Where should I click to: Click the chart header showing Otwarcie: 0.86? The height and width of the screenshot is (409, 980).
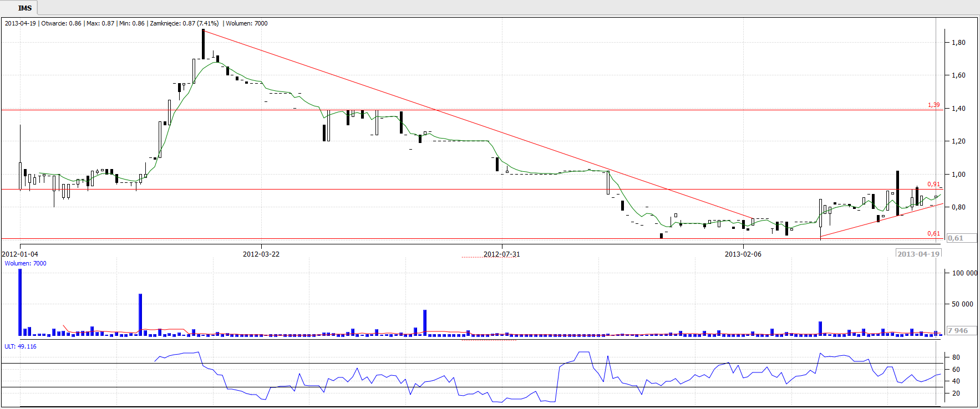tap(61, 23)
